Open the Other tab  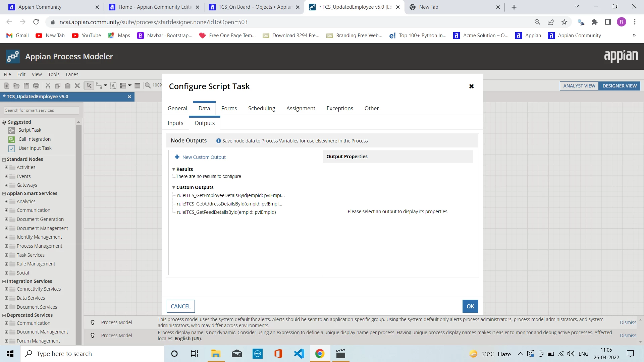click(x=372, y=108)
